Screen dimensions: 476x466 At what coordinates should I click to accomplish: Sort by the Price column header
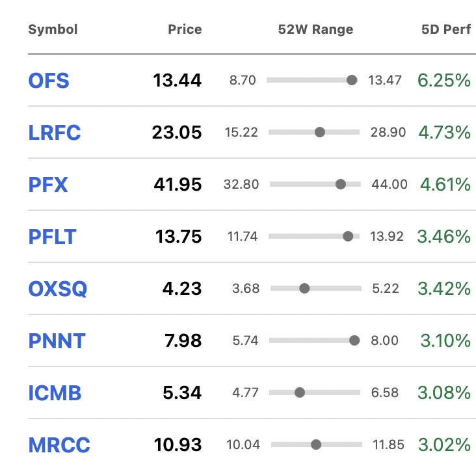tap(185, 29)
